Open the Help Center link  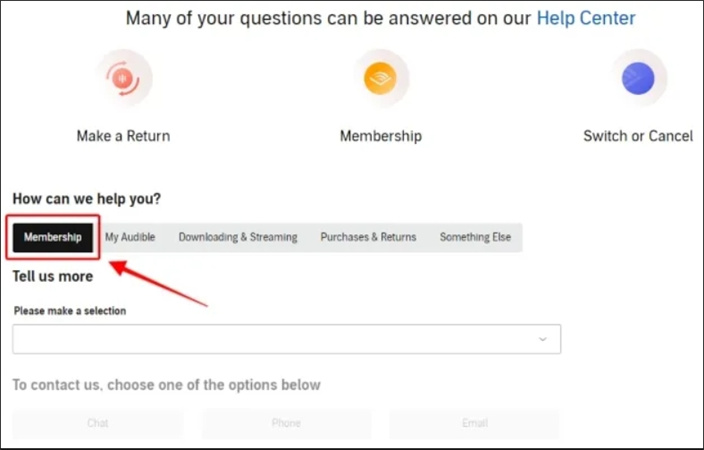click(586, 18)
